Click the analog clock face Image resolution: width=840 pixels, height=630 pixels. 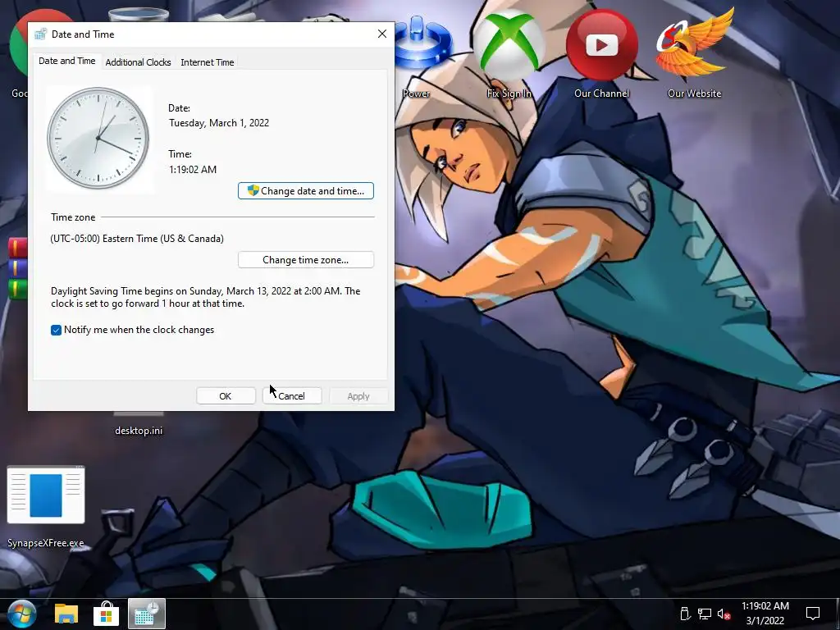click(98, 138)
